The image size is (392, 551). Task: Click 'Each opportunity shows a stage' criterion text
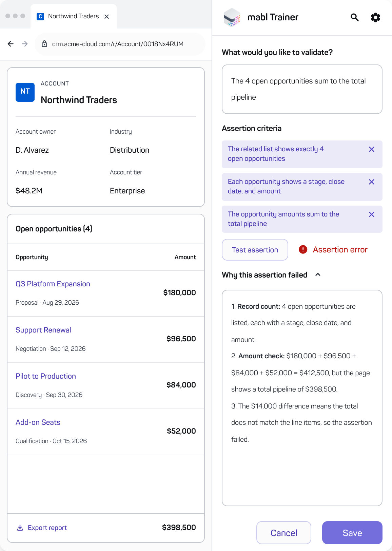286,186
